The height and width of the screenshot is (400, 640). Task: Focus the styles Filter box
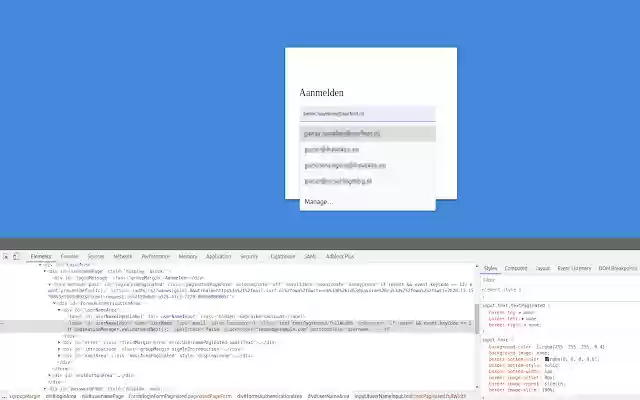point(559,280)
